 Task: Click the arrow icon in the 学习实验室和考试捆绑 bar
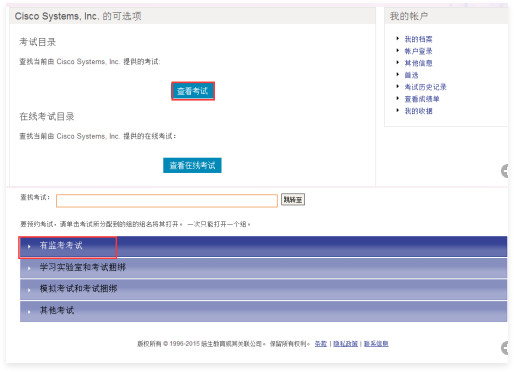point(29,268)
